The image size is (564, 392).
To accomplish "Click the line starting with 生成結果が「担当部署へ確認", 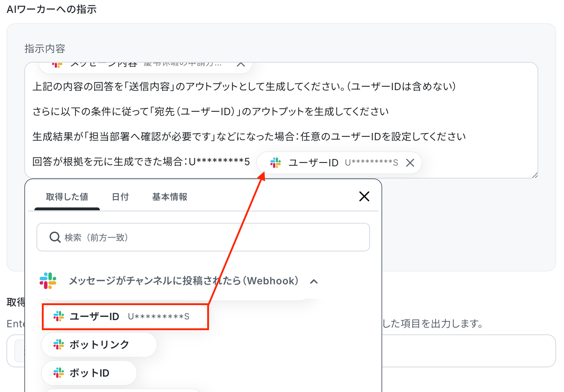I will 249,137.
